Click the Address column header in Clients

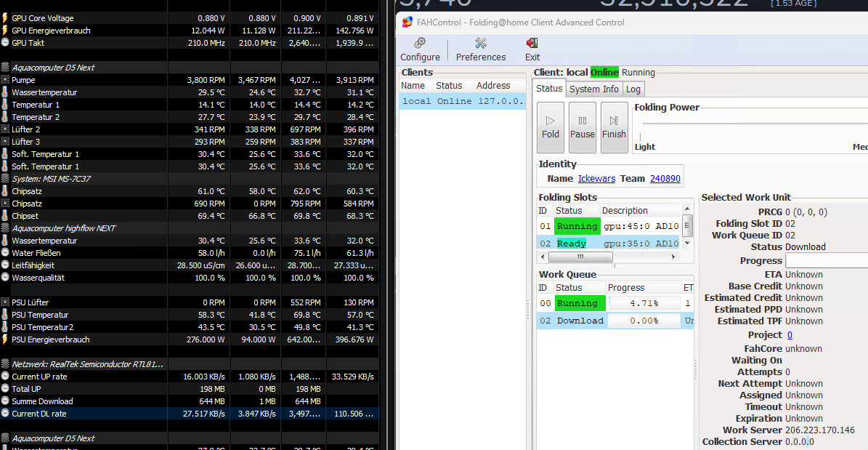coord(500,85)
